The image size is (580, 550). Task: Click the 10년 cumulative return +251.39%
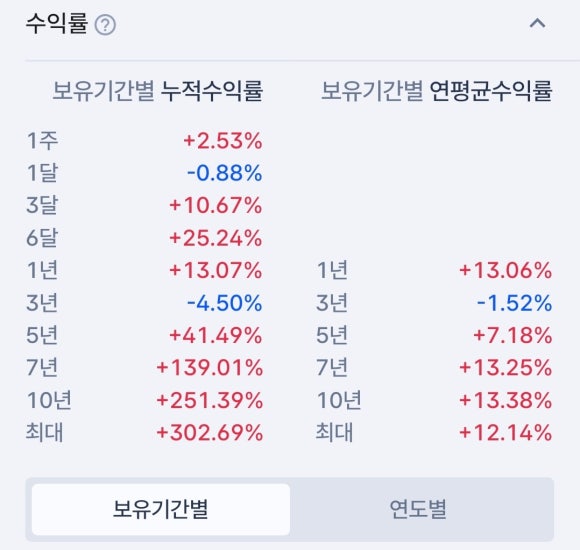(x=210, y=401)
